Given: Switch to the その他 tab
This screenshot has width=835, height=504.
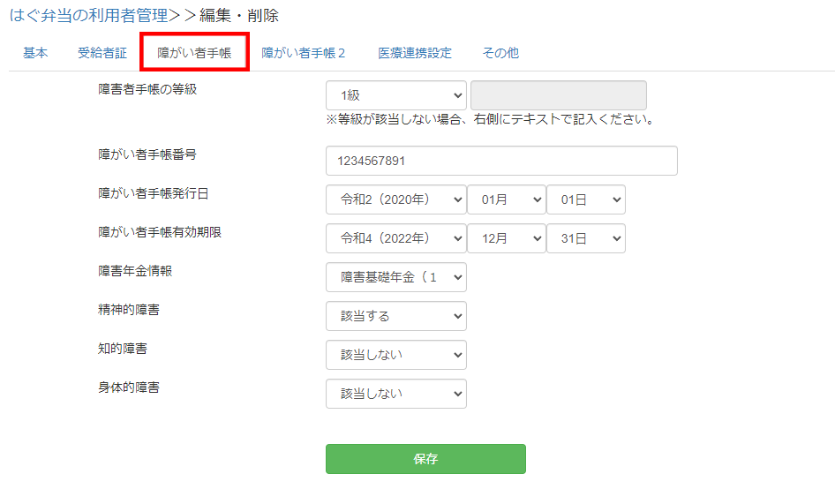Looking at the screenshot, I should coord(500,53).
